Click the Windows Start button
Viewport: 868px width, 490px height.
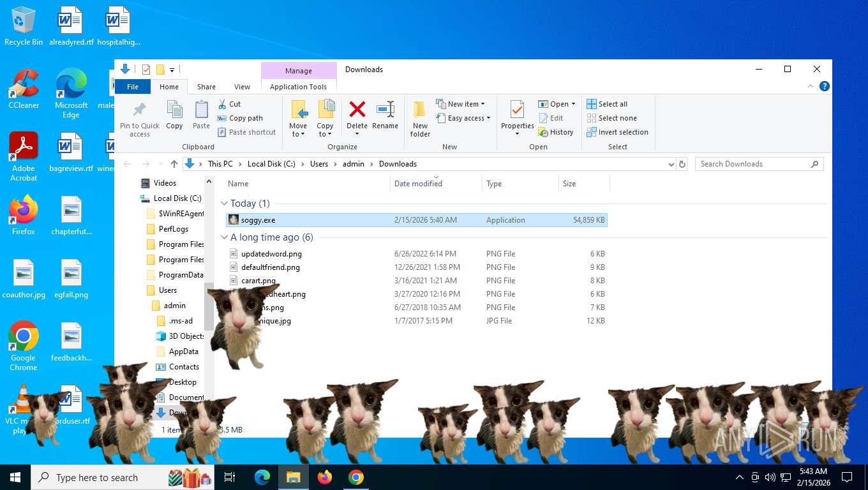coord(15,477)
